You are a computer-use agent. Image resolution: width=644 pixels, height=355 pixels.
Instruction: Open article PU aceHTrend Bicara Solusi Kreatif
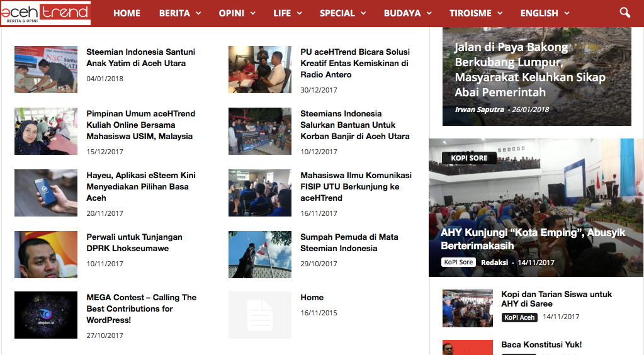point(355,64)
